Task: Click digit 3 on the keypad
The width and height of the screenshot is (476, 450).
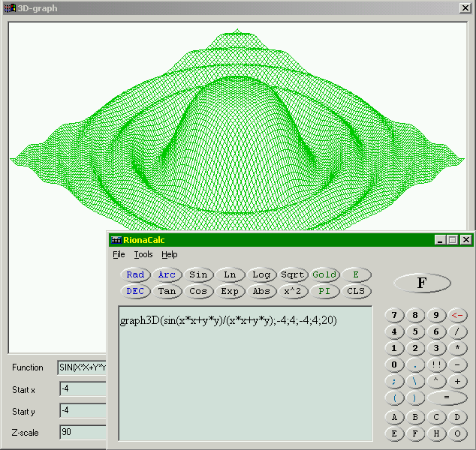Action: tap(436, 348)
